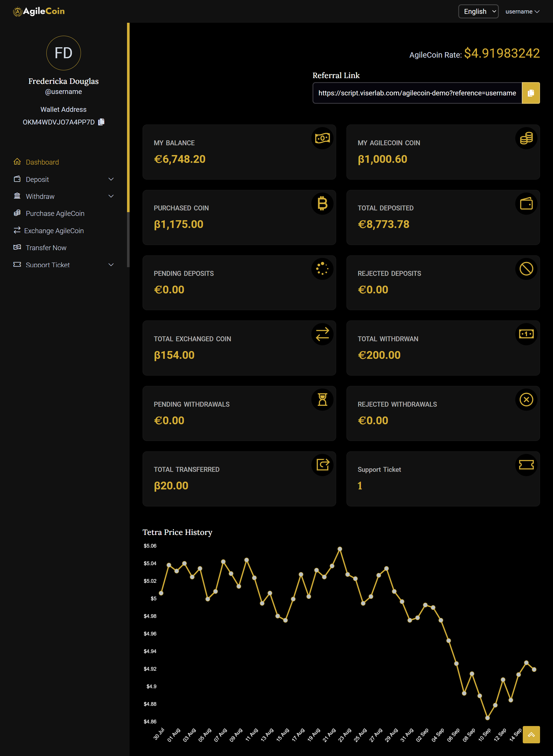553x756 pixels.
Task: Click the Fredericka Douglas profile name
Action: (x=64, y=81)
